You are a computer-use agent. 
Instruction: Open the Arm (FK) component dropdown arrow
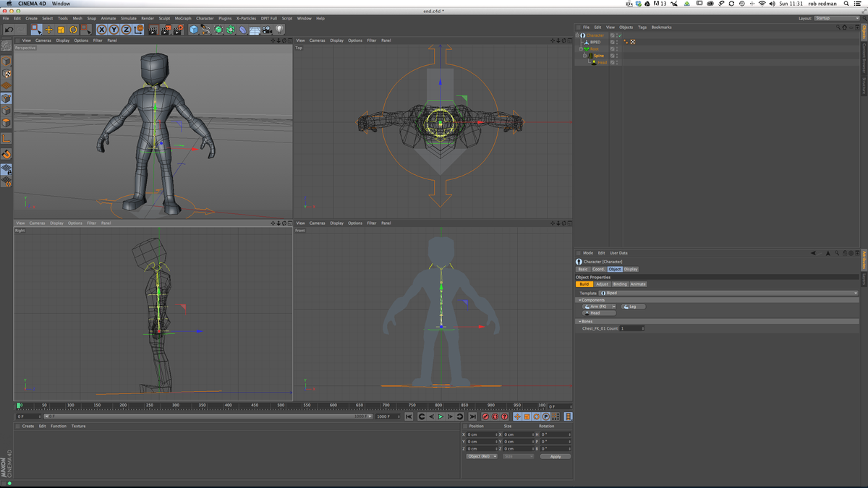[x=614, y=307]
